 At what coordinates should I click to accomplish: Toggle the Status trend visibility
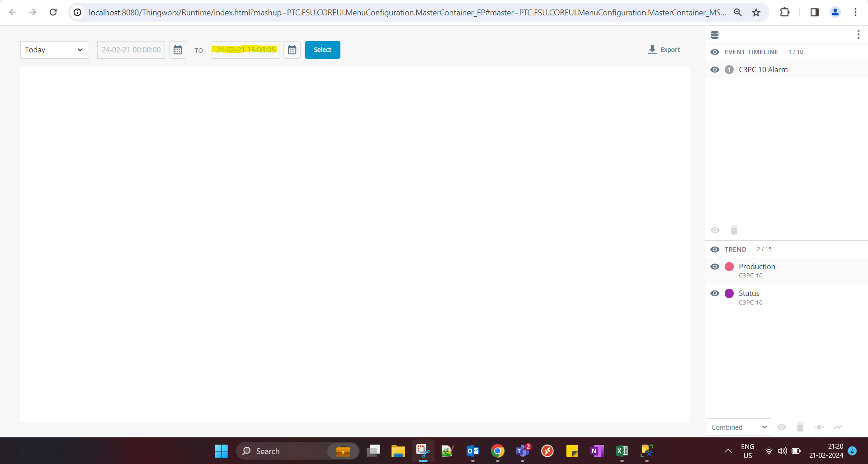tap(715, 293)
